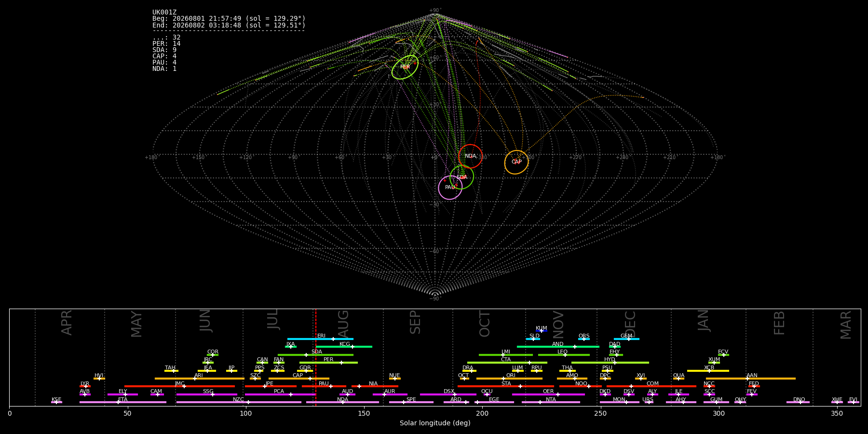The width and height of the screenshot is (868, 434).
Task: Select the green SDA radiant circle on map
Action: click(x=462, y=177)
